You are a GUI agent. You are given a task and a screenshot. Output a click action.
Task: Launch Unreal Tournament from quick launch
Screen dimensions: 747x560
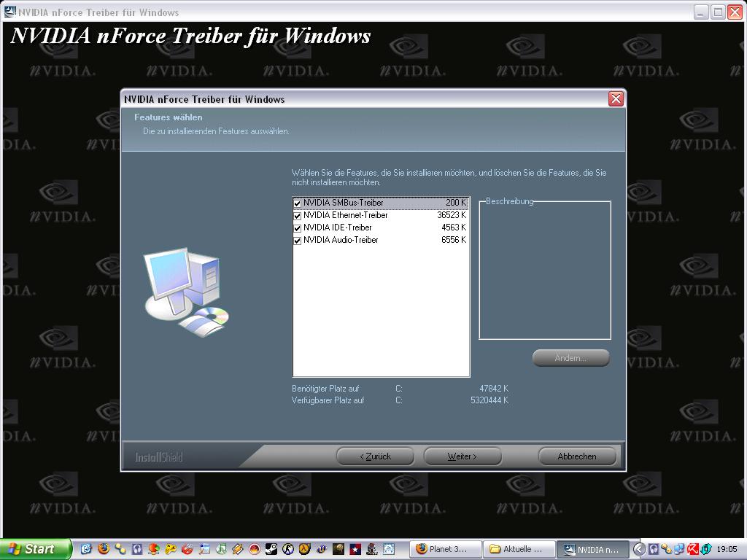[322, 549]
